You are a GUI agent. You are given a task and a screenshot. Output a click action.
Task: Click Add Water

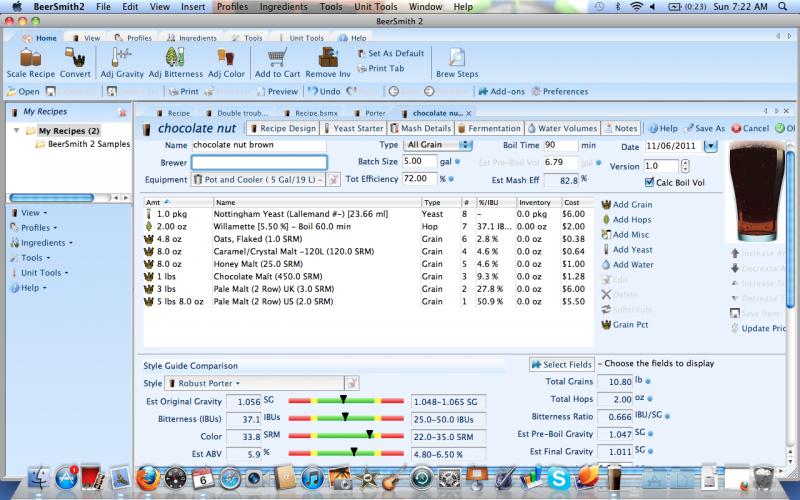point(628,265)
